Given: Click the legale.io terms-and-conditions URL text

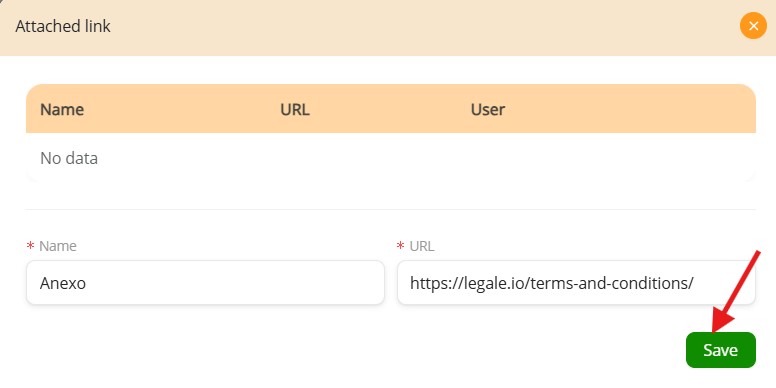Looking at the screenshot, I should pos(552,284).
